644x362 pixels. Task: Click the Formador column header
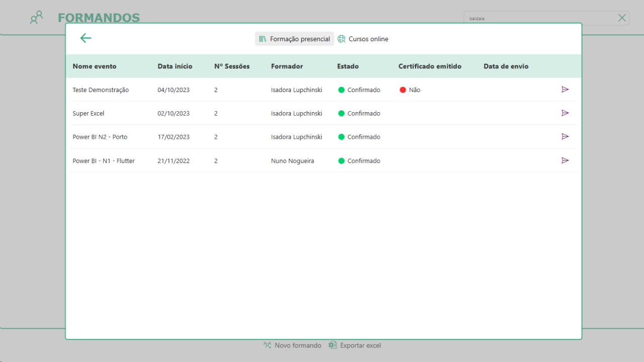[287, 66]
